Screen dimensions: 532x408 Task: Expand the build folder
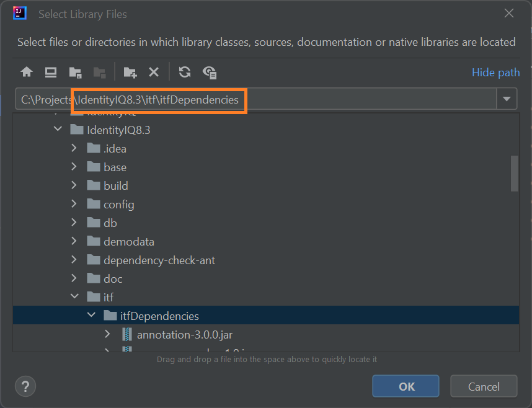pyautogui.click(x=74, y=185)
